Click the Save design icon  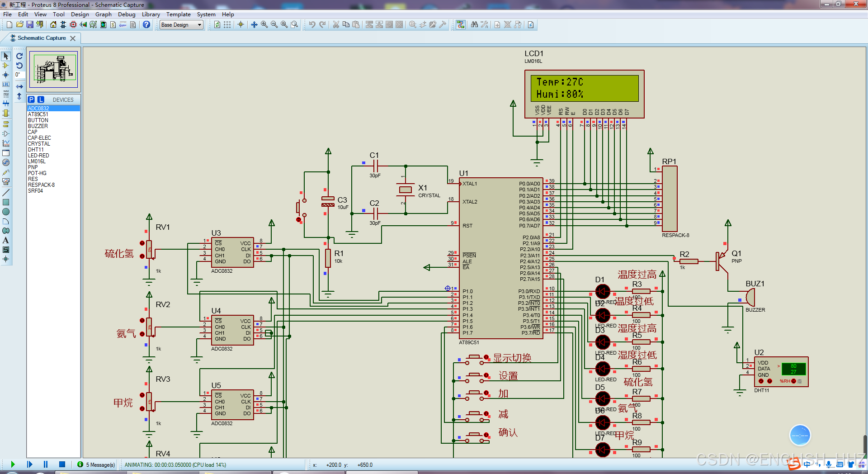pyautogui.click(x=29, y=24)
